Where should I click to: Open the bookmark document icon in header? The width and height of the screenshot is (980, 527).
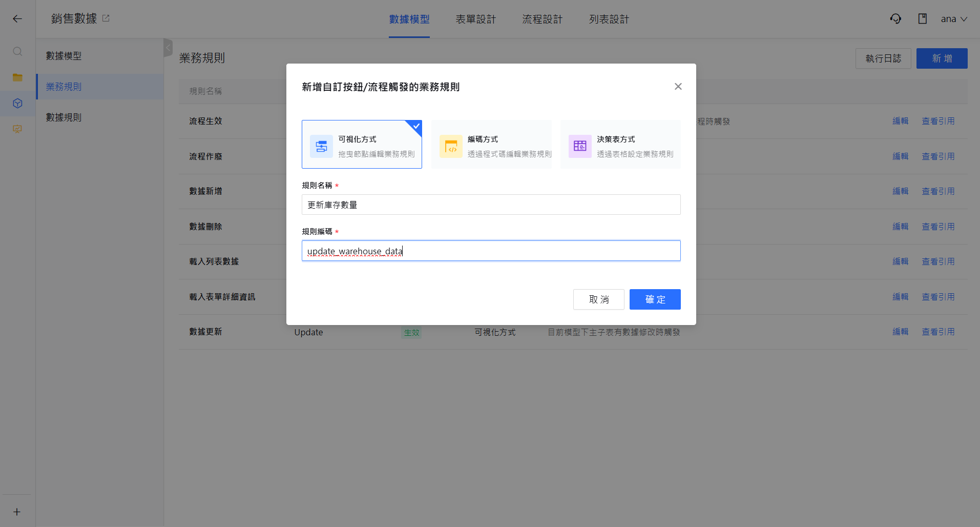[x=923, y=19]
